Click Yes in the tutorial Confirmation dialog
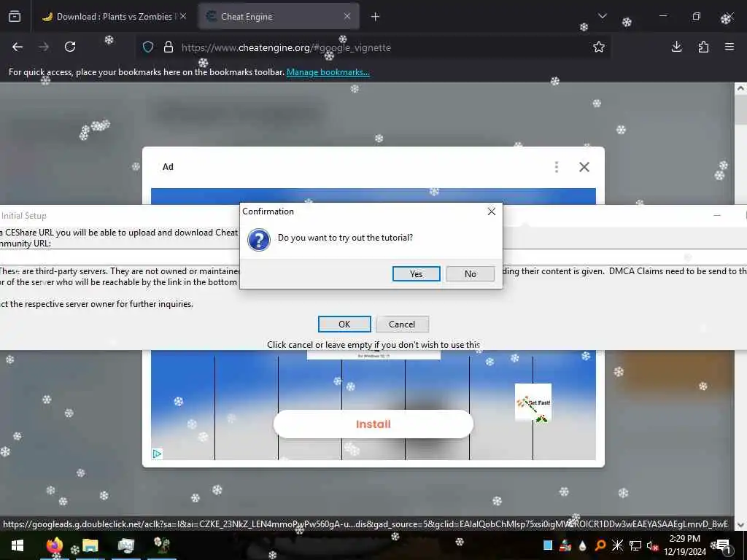Viewport: 747px width, 560px height. click(x=416, y=274)
